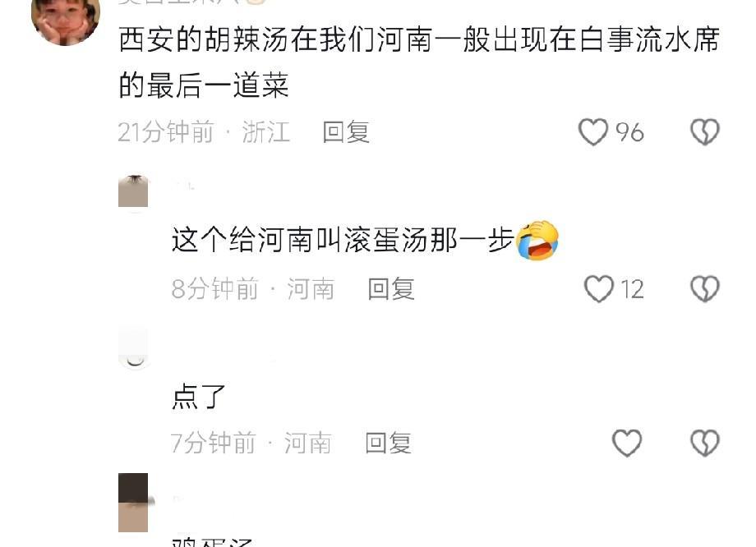Open avatar of the 点了 replier

tap(133, 348)
